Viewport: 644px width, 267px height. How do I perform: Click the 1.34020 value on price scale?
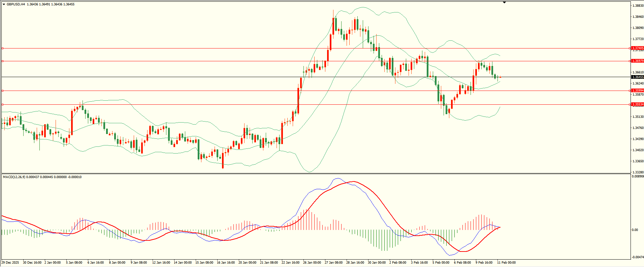[638, 150]
